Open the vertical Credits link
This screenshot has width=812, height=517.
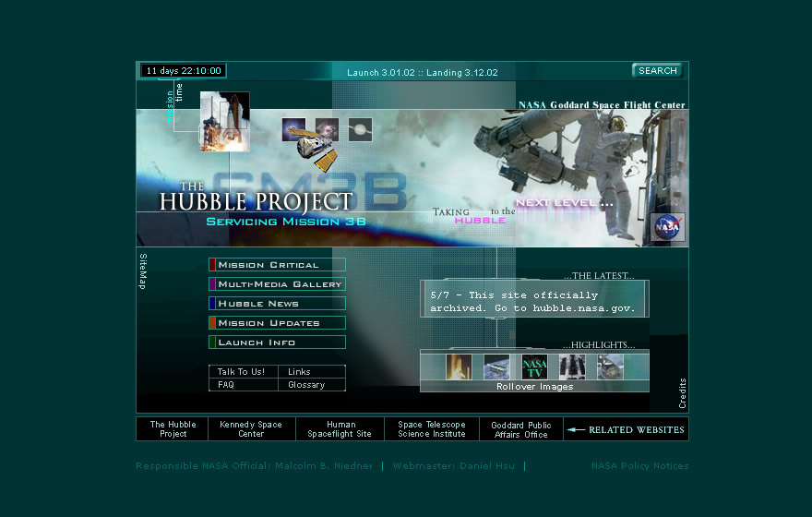(x=682, y=393)
